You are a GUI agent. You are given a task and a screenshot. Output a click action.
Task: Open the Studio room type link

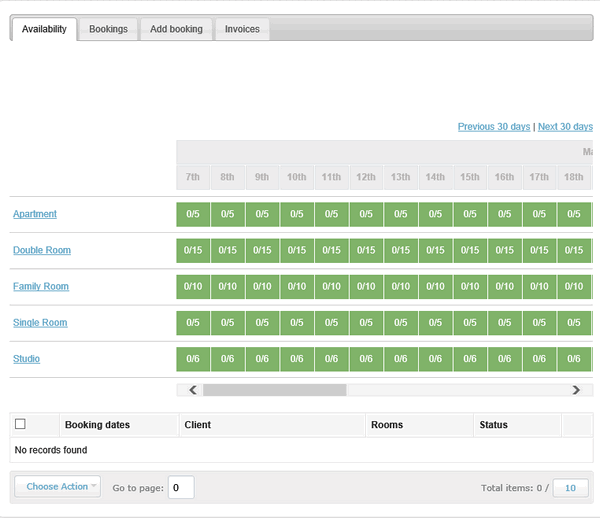point(26,358)
